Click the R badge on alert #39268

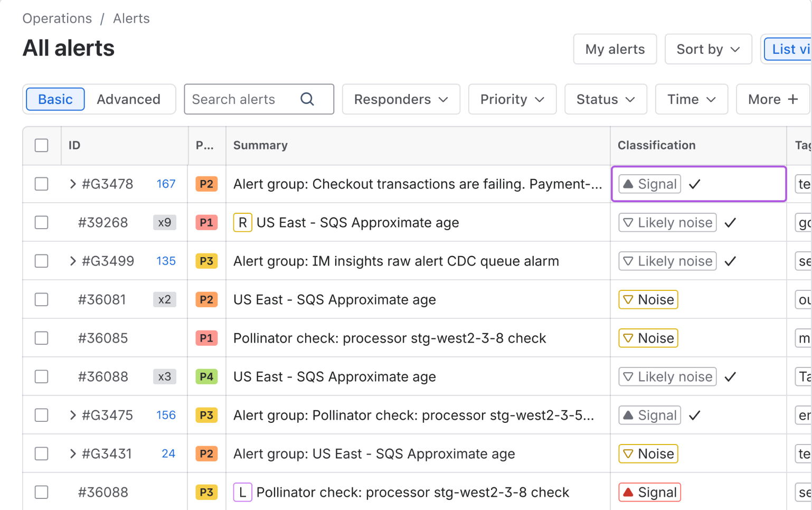(x=242, y=223)
